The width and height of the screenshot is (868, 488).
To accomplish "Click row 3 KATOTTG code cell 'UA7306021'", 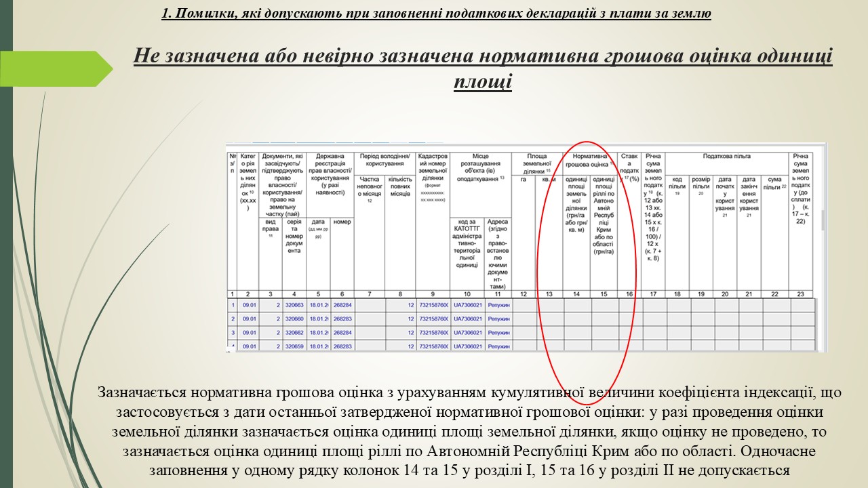I will [x=467, y=333].
